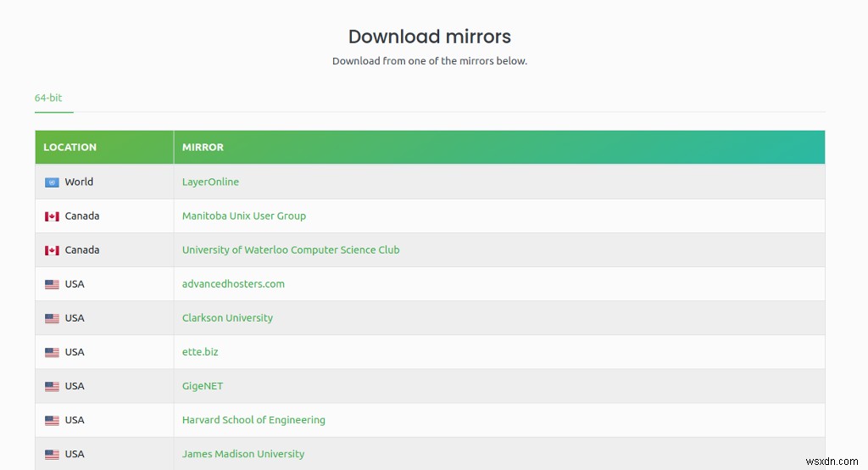Open the Clarkson University mirror link
Viewport: 868px width, 470px height.
point(227,318)
